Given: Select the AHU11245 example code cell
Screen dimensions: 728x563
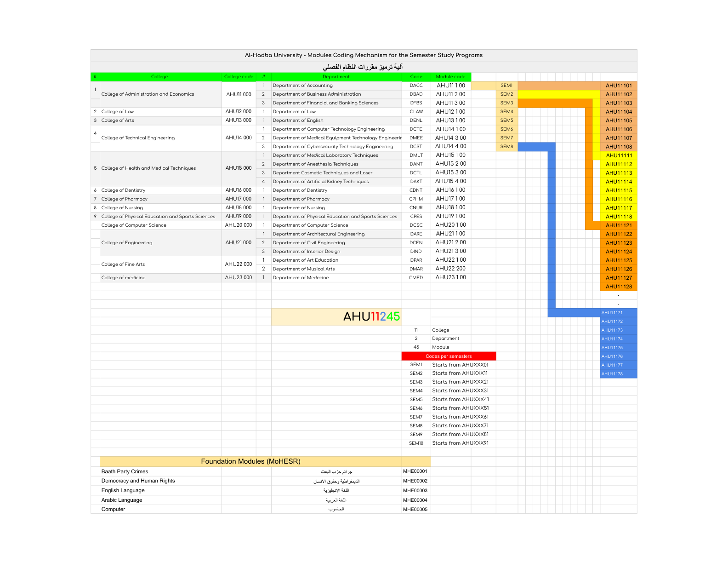Looking at the screenshot, I should coord(336,317).
